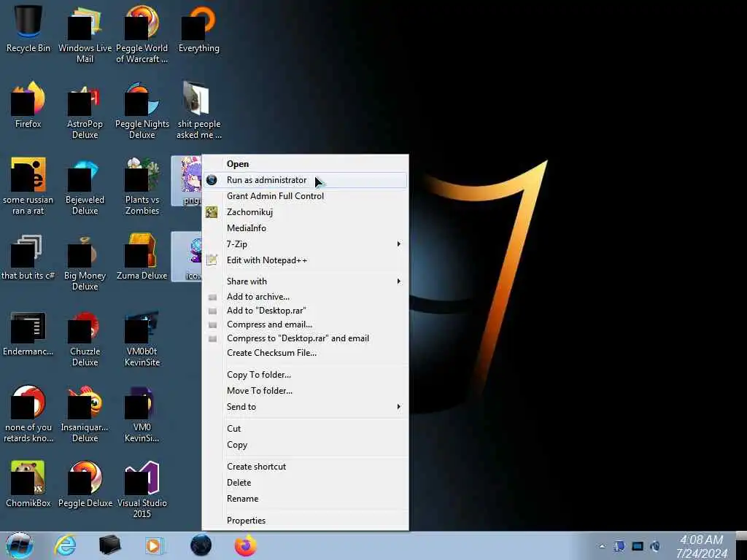Choose Rename in the context menu
The image size is (747, 560).
[305, 499]
